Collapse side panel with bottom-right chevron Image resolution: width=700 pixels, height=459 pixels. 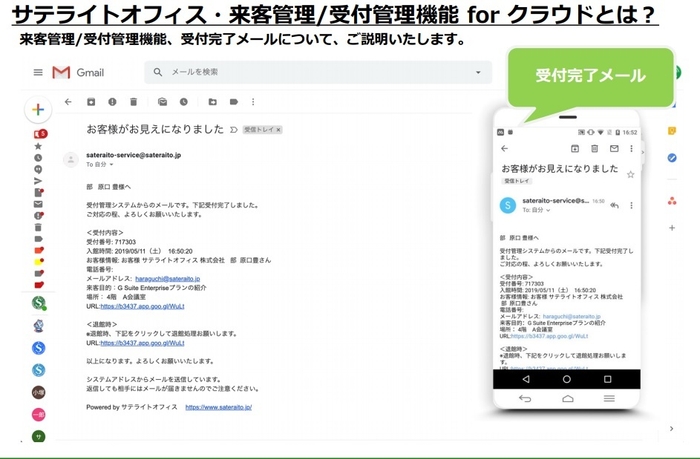tap(671, 429)
